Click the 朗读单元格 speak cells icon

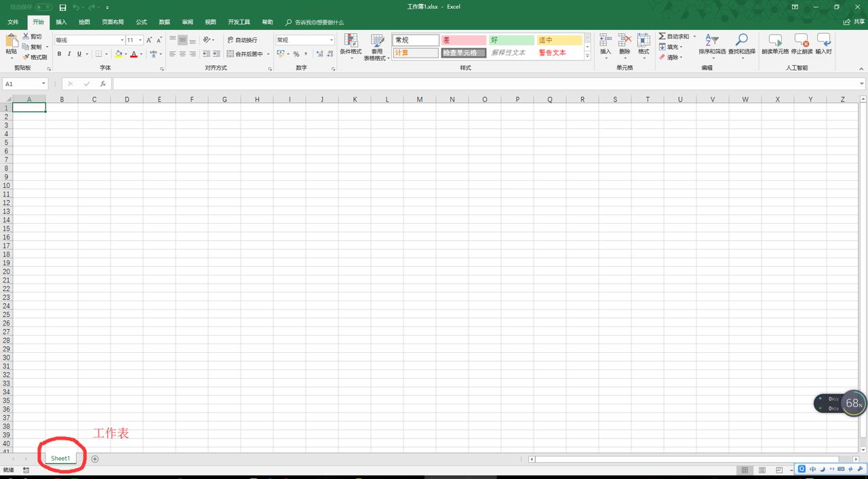click(x=774, y=42)
